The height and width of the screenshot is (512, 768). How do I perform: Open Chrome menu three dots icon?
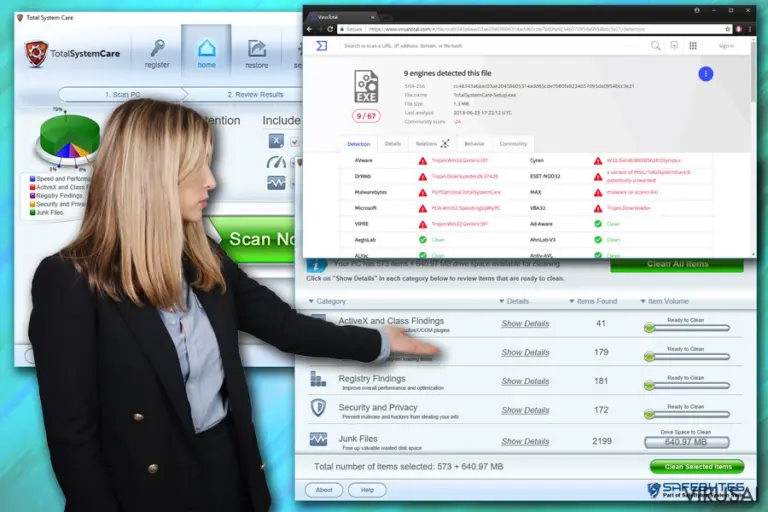750,29
